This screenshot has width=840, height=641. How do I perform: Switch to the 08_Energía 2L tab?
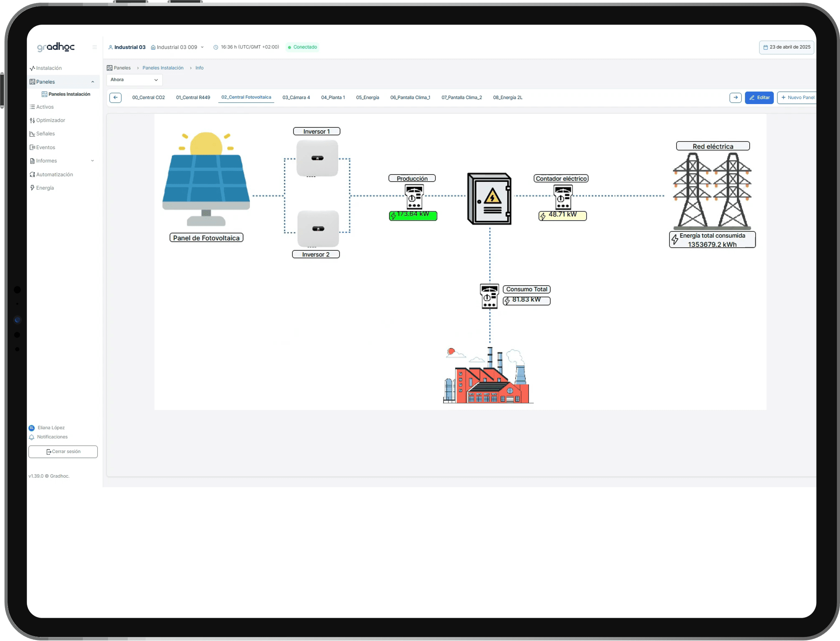click(x=507, y=98)
